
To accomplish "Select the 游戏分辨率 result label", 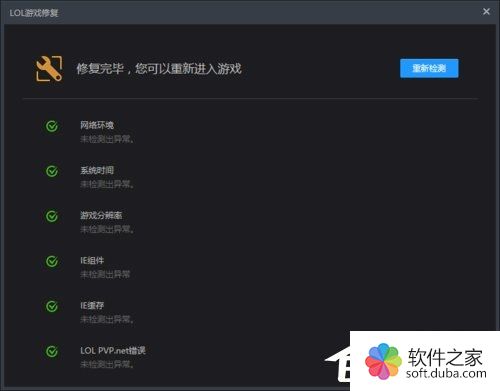I will 101,215.
